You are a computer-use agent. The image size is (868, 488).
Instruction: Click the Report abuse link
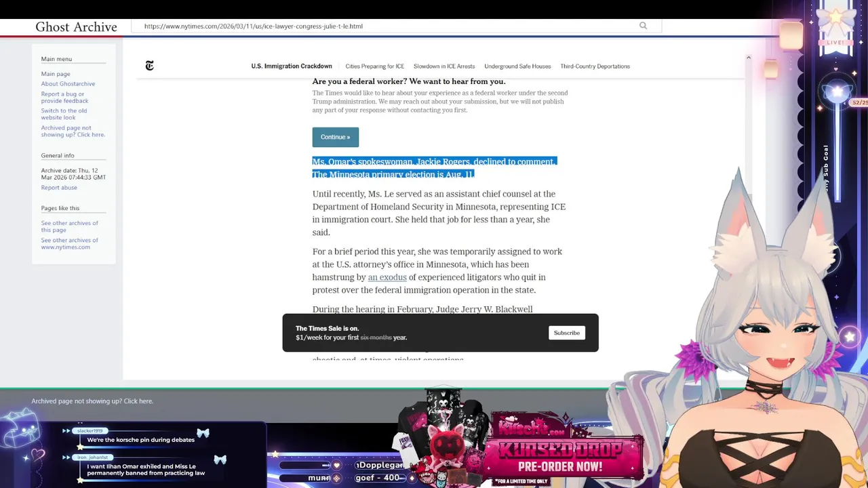pos(59,188)
